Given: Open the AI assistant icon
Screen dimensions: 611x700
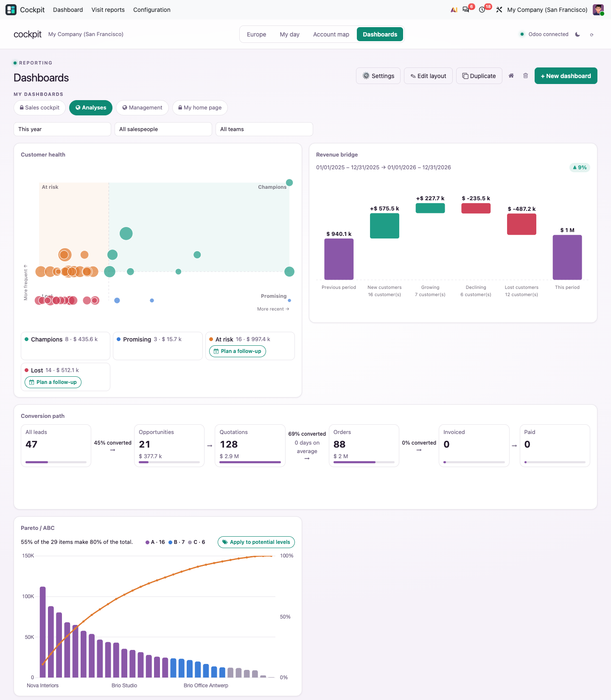Looking at the screenshot, I should tap(454, 10).
